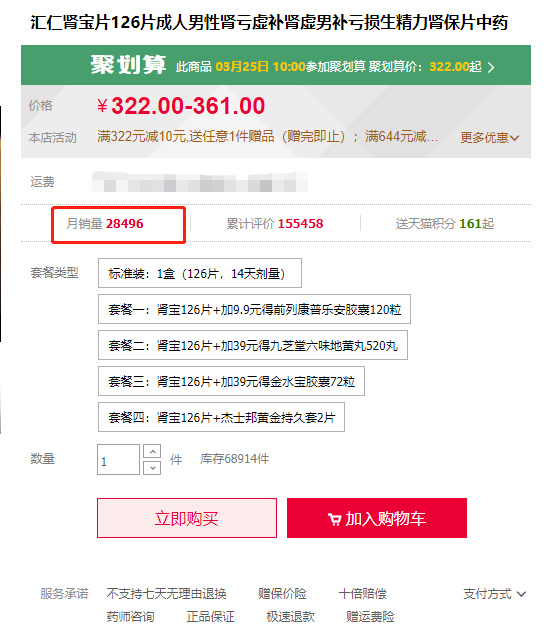Click the quantity input field
549x626 pixels.
coord(118,460)
